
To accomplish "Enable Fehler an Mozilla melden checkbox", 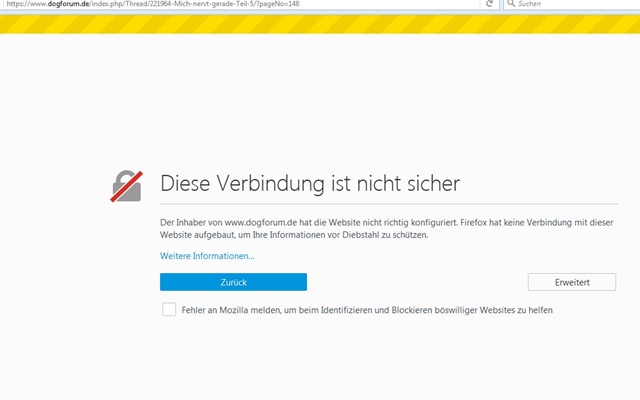I will pyautogui.click(x=169, y=309).
